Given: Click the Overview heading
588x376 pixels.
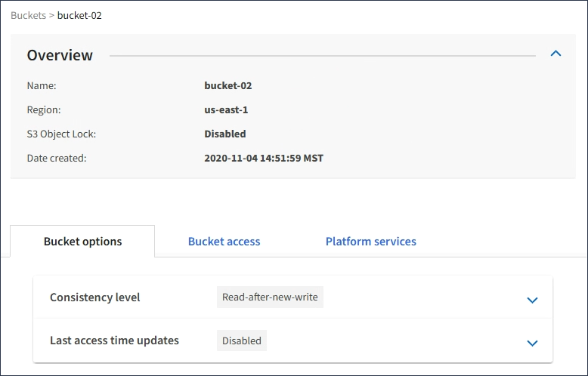Looking at the screenshot, I should 60,55.
